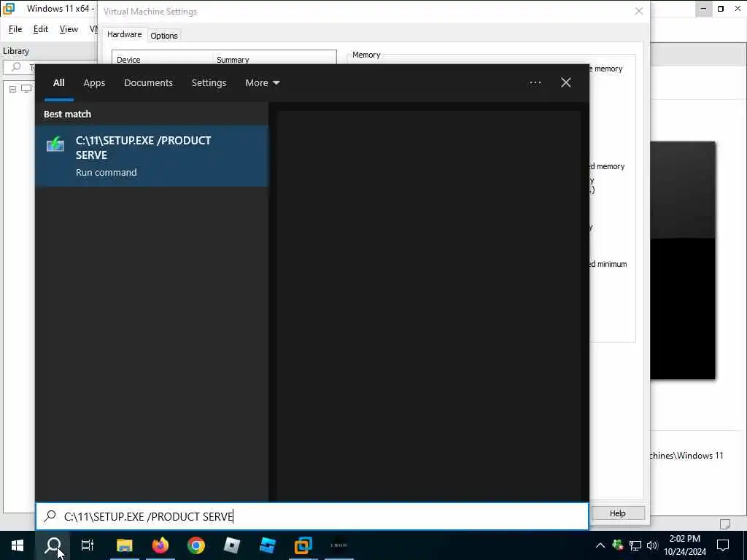Open Roblox Player taskbar icon
The image size is (747, 560).
(231, 545)
